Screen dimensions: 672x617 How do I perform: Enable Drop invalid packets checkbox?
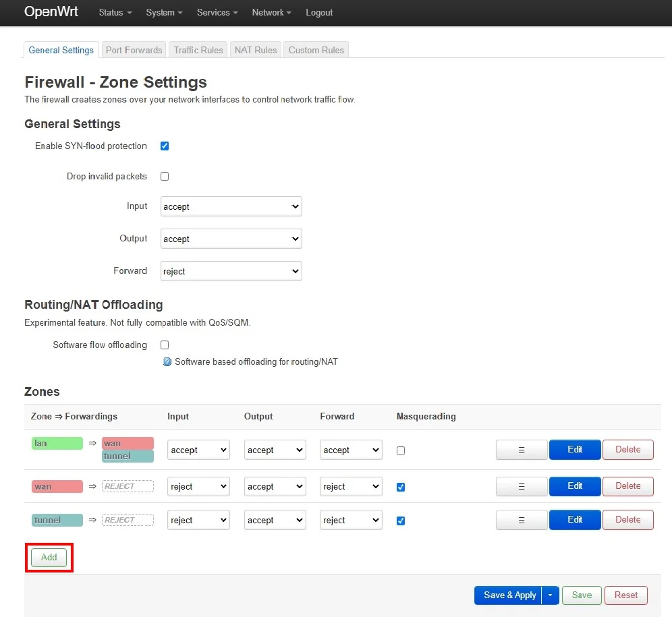(165, 177)
